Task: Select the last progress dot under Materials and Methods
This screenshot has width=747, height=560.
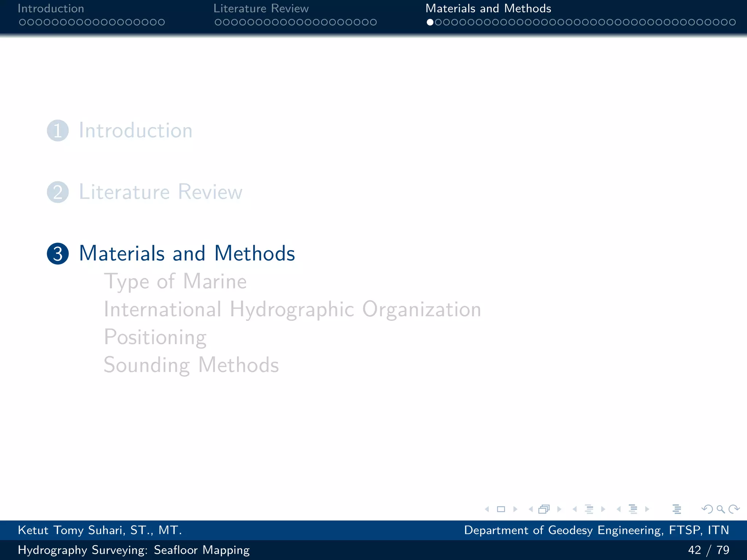Action: coord(732,22)
